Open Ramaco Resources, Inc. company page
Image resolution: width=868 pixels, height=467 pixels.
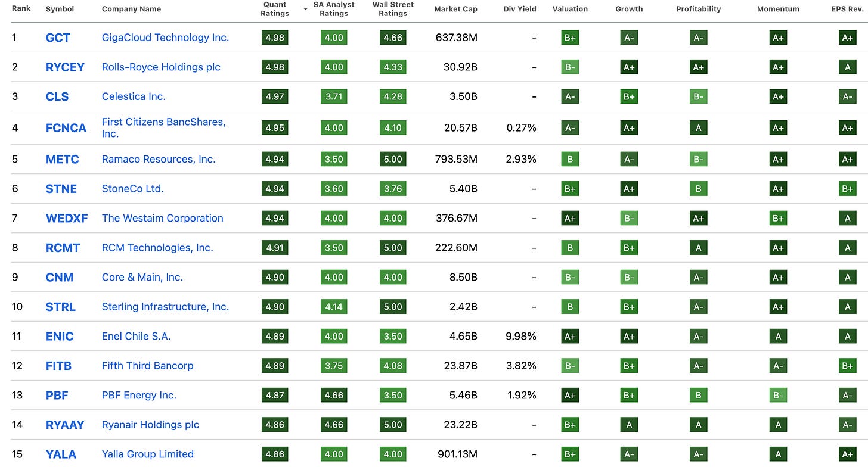(159, 160)
